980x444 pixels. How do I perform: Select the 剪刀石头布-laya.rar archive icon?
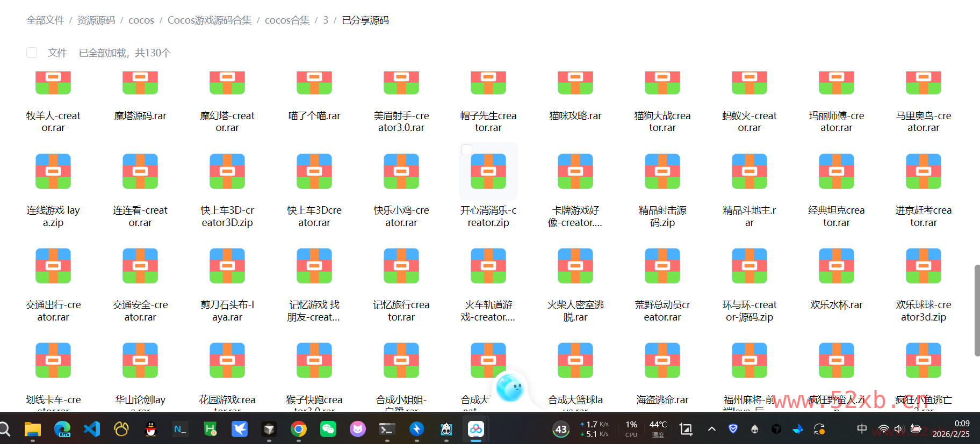click(x=227, y=266)
